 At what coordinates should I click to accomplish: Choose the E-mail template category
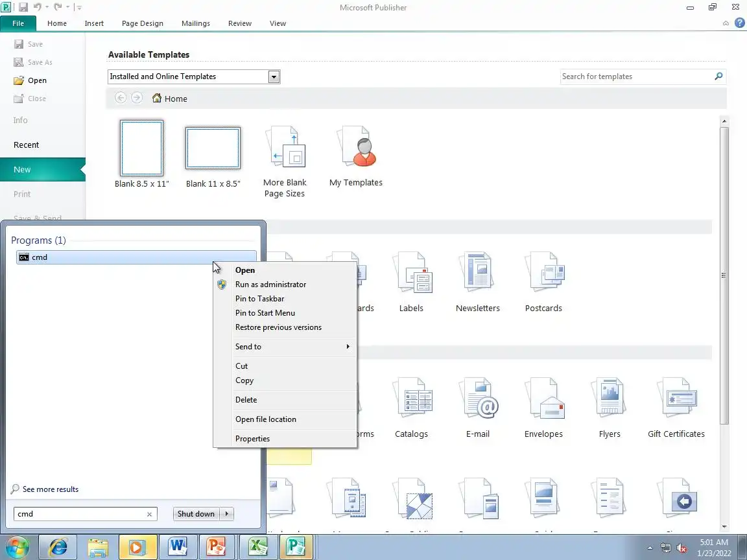[477, 408]
